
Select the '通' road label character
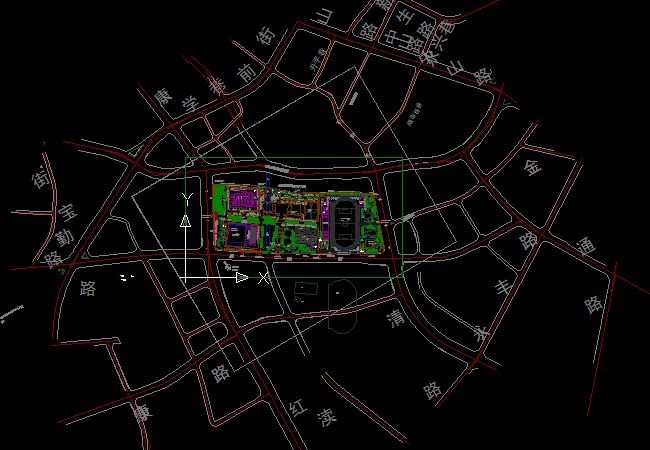coord(586,246)
